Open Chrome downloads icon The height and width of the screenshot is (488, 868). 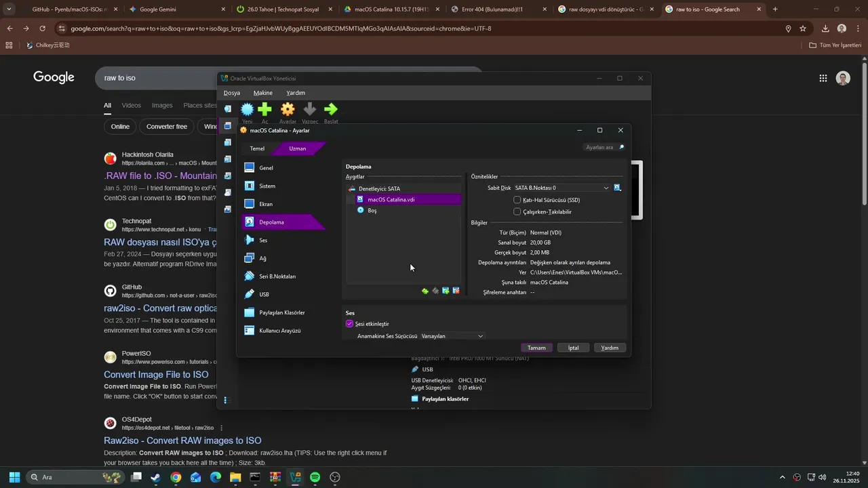click(x=825, y=28)
